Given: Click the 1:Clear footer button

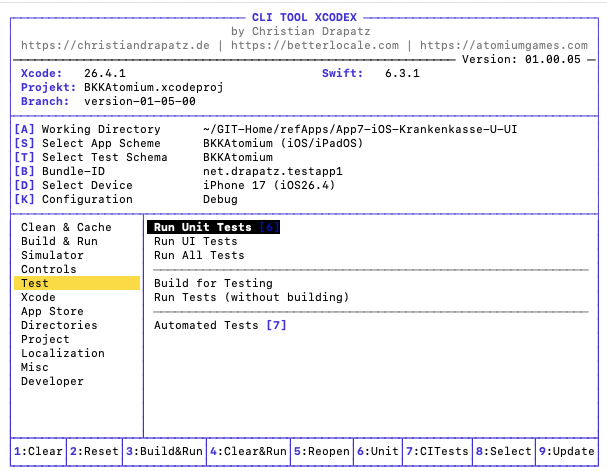Looking at the screenshot, I should (38, 451).
